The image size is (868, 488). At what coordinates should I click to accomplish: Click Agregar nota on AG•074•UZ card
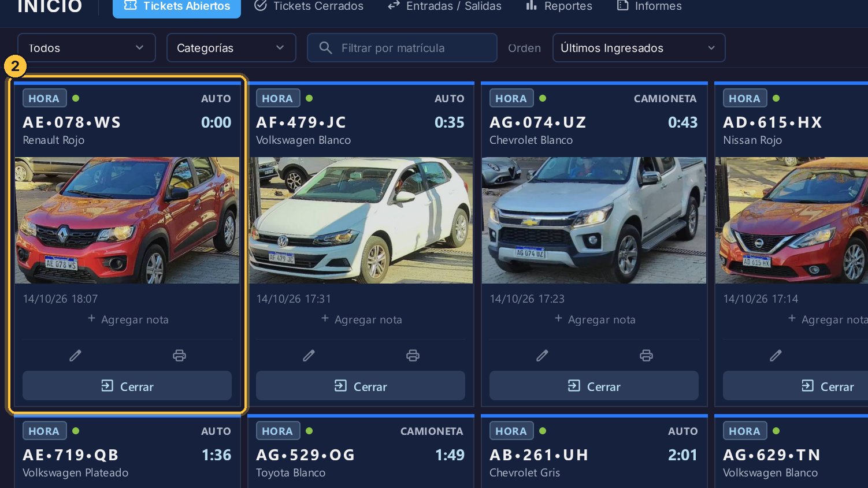pyautogui.click(x=595, y=319)
